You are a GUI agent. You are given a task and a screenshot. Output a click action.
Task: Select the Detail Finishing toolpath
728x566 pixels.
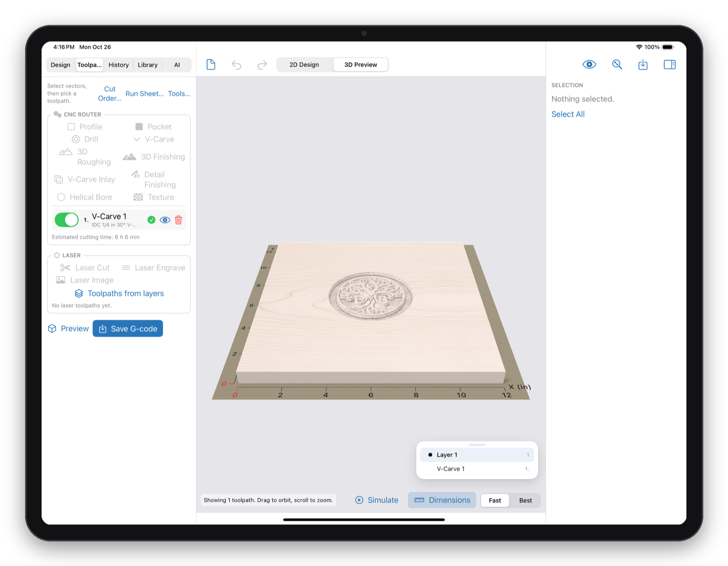154,180
